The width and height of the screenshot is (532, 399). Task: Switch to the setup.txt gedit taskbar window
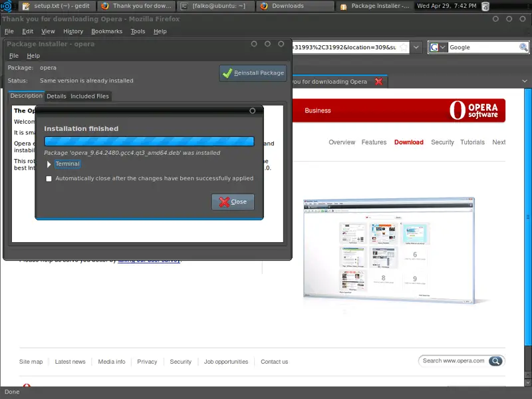point(57,6)
